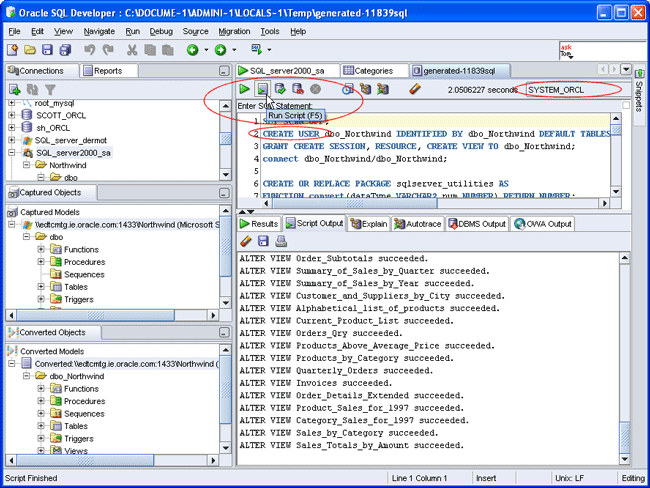Navigate back with the green left arrow

(192, 50)
